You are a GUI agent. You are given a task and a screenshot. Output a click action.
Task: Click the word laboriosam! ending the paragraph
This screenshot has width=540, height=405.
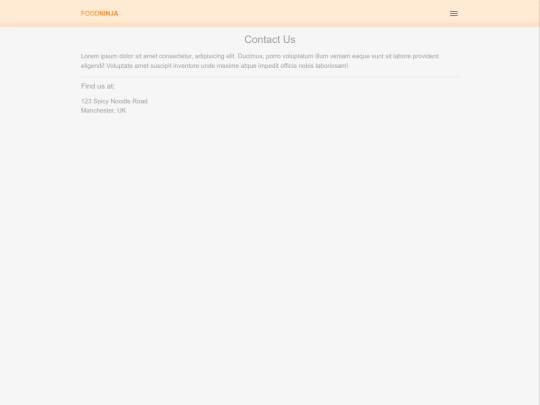point(332,65)
